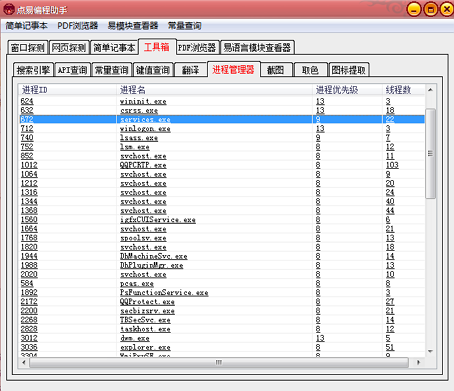Click the scroll-up arrow of process list

click(x=430, y=90)
